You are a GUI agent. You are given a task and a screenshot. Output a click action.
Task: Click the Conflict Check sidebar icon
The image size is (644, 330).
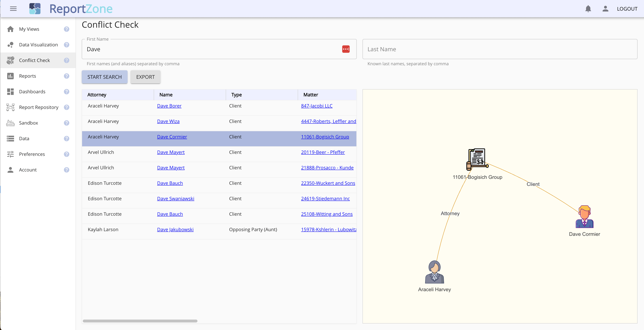pos(10,60)
